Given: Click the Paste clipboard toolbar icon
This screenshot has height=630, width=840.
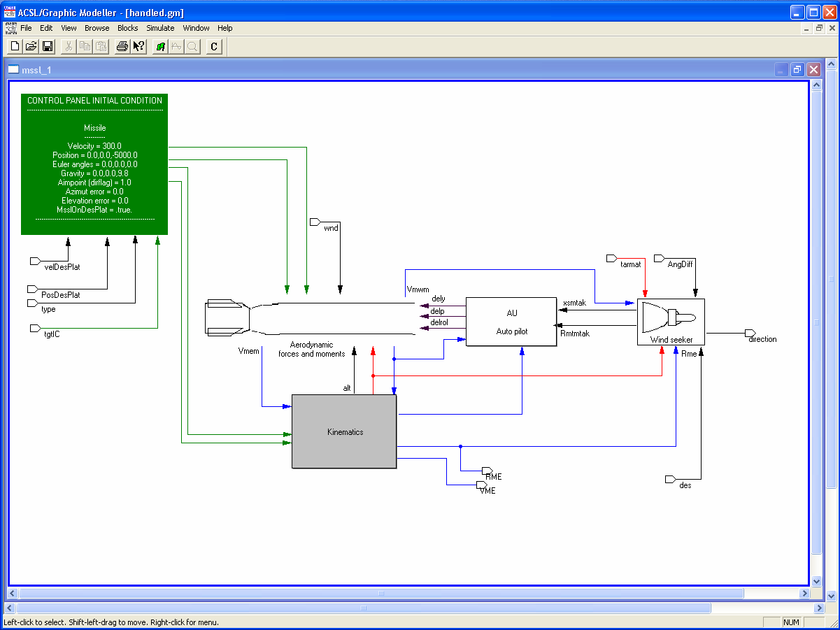Looking at the screenshot, I should pyautogui.click(x=101, y=46).
